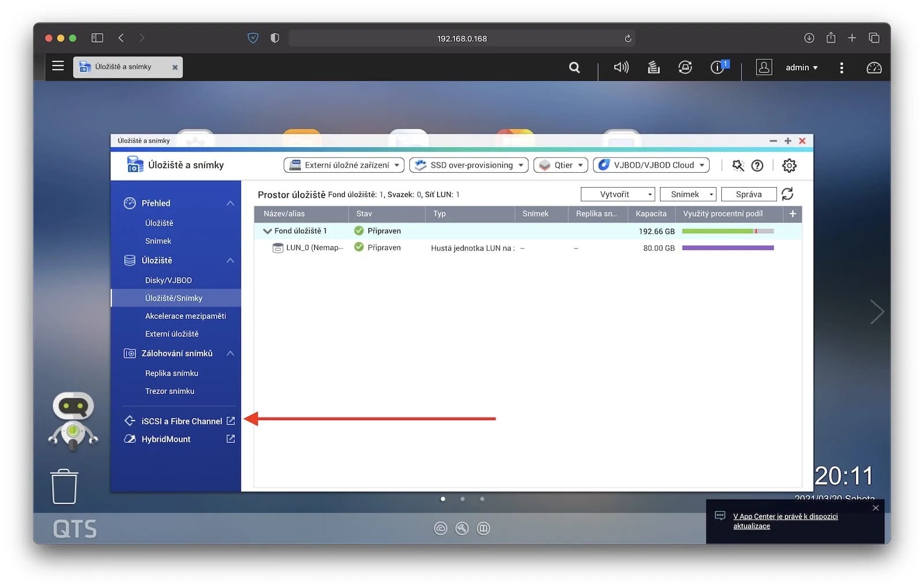Open Akcelerace mezipaměti sidebar item

185,316
